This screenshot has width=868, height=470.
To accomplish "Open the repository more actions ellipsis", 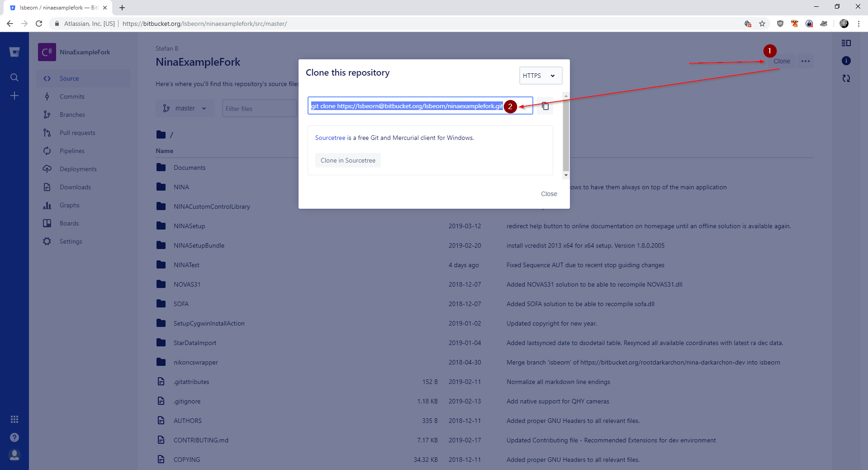I will click(806, 61).
